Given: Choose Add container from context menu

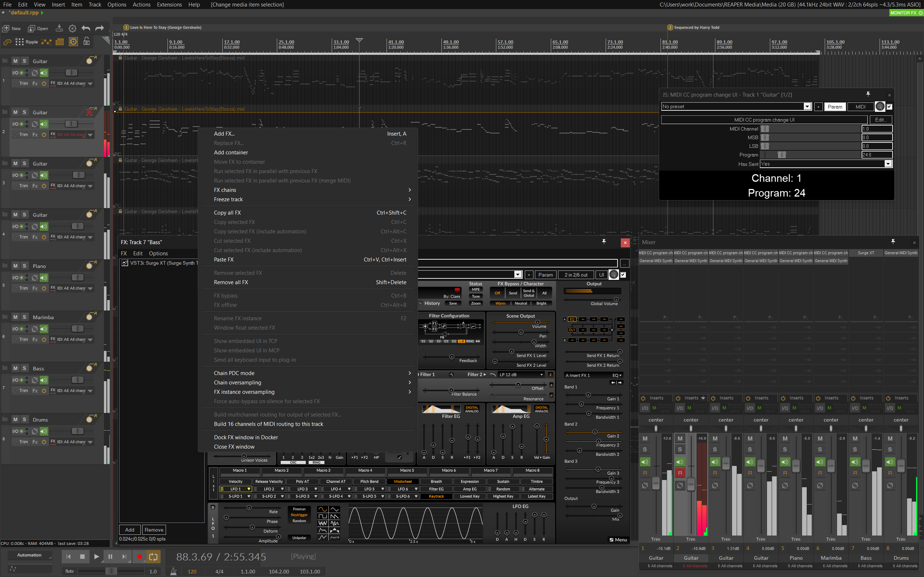Looking at the screenshot, I should pyautogui.click(x=231, y=152).
